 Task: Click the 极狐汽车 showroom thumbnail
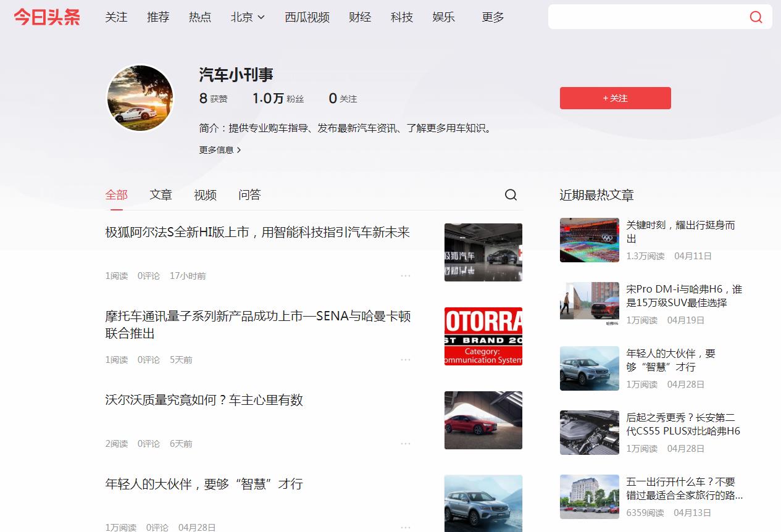[483, 252]
